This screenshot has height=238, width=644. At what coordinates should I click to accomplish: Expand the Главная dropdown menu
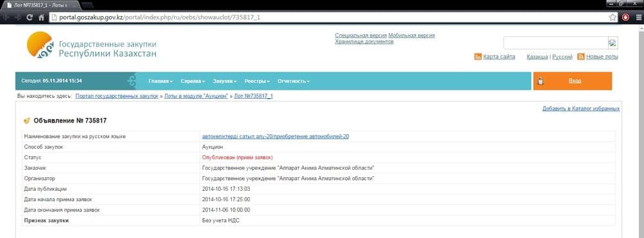(160, 81)
